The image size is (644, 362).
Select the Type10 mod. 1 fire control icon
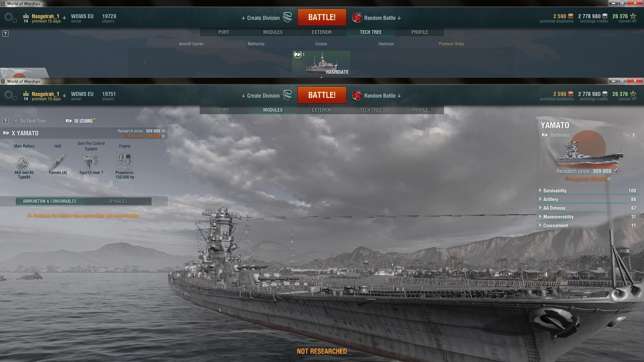point(91,162)
